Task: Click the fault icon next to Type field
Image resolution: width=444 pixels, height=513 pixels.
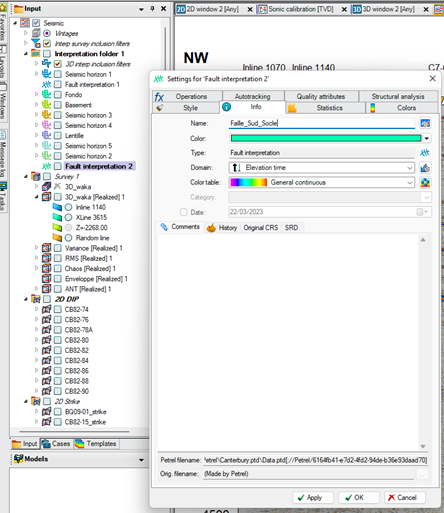Action: point(425,153)
